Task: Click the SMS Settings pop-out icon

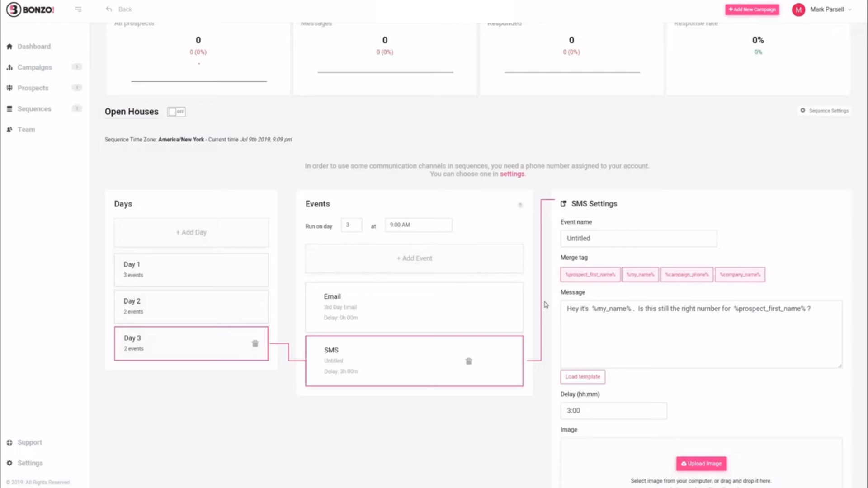Action: click(563, 203)
